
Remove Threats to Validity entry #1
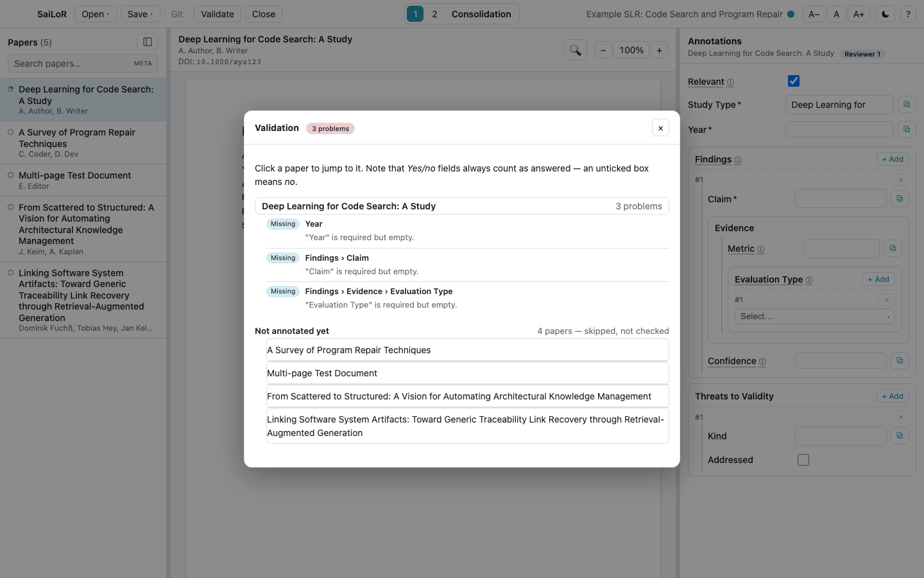coord(901,417)
